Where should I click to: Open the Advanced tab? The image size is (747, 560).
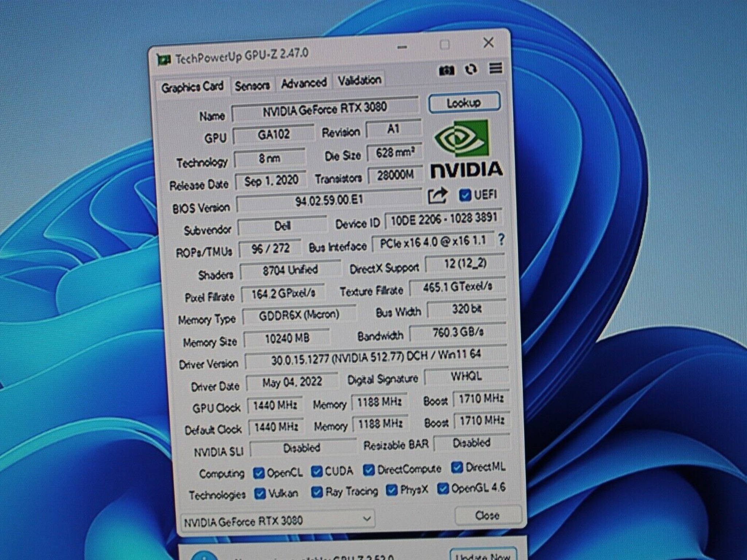[303, 83]
